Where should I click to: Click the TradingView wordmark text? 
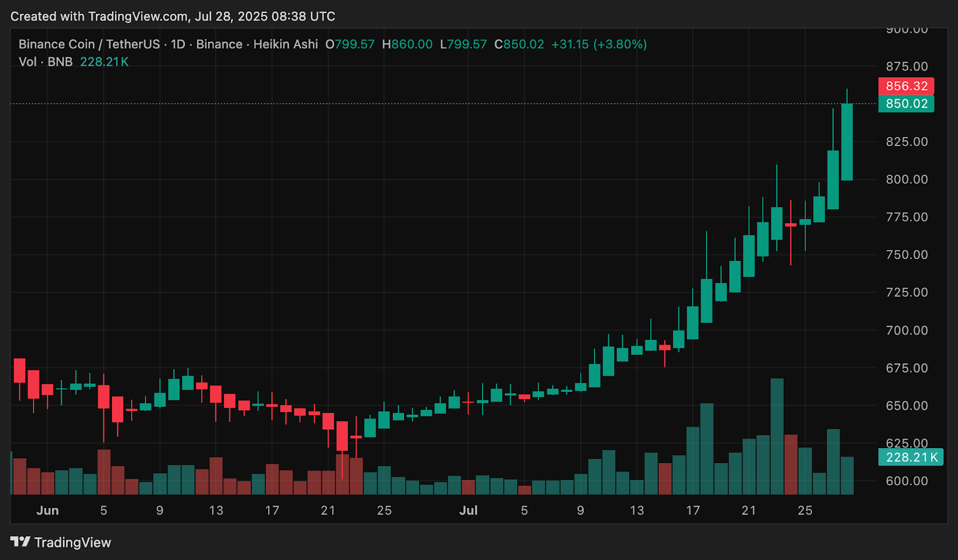click(x=72, y=543)
